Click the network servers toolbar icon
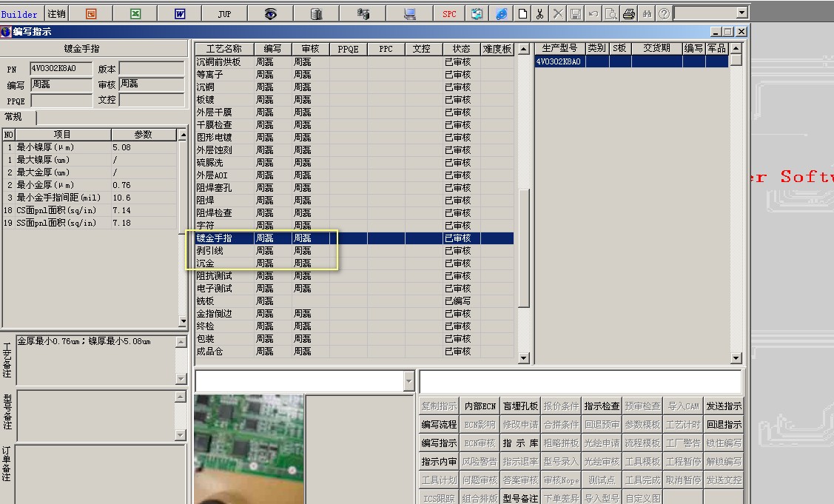This screenshot has height=504, width=834. pyautogui.click(x=363, y=14)
